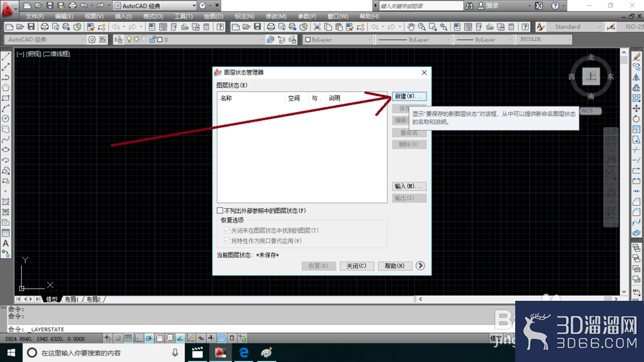Open the 格式(O) menu

point(153,17)
